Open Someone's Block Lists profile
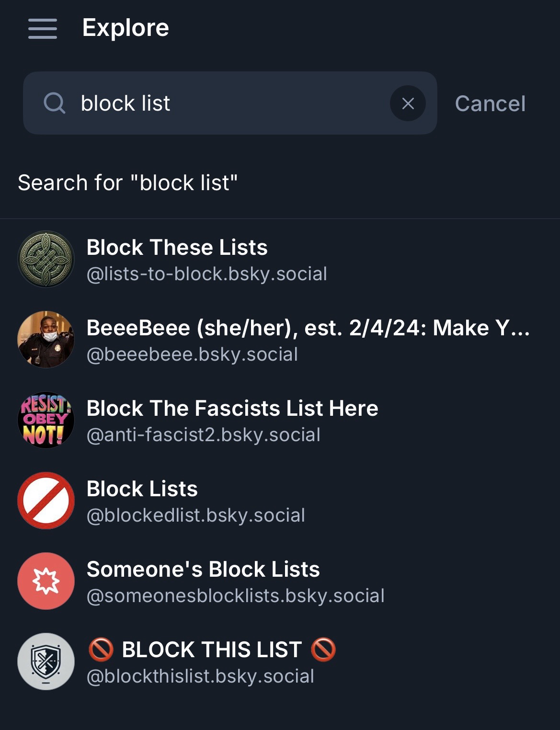 (x=203, y=570)
